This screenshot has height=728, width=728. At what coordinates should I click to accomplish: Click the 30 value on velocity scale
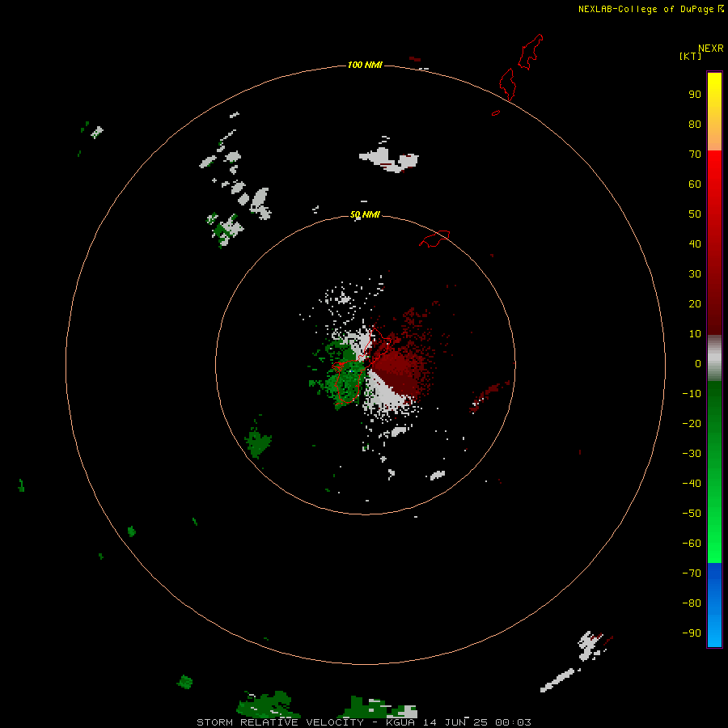coord(695,274)
